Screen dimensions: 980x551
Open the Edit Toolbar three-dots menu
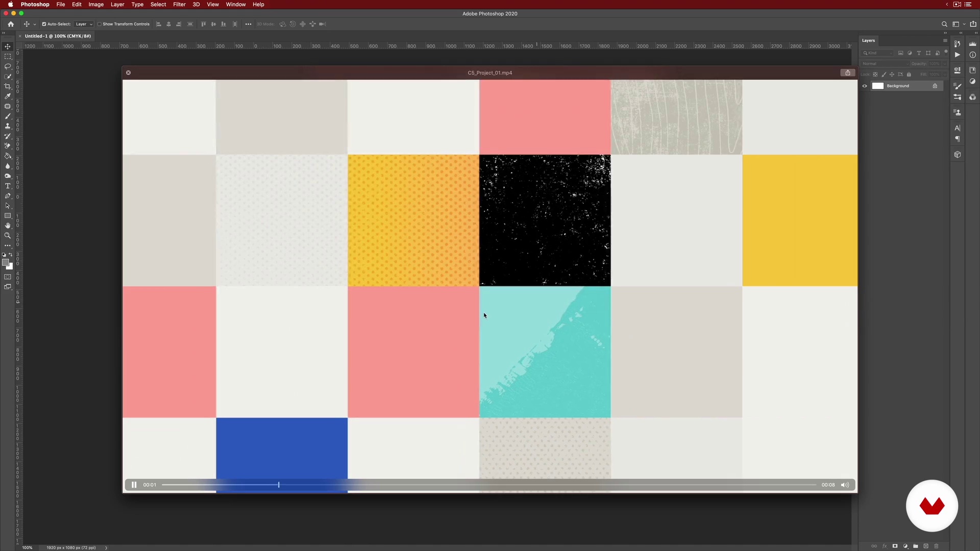click(x=8, y=246)
